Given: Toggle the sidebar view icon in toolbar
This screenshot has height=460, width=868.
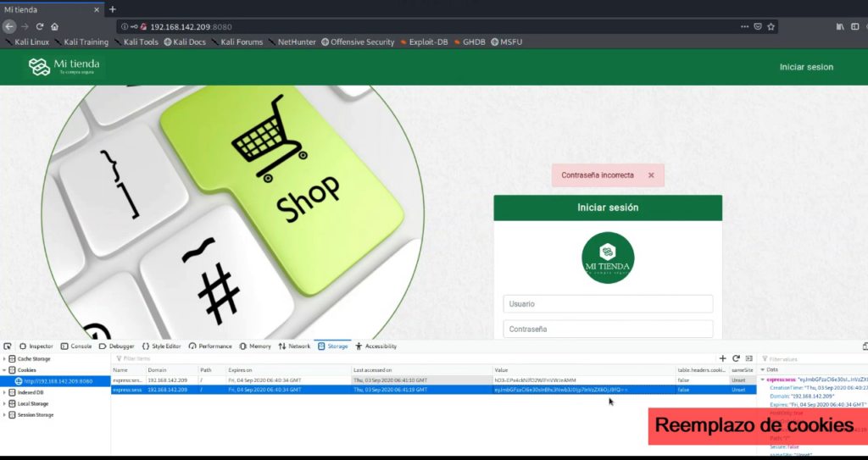Looking at the screenshot, I should point(855,26).
